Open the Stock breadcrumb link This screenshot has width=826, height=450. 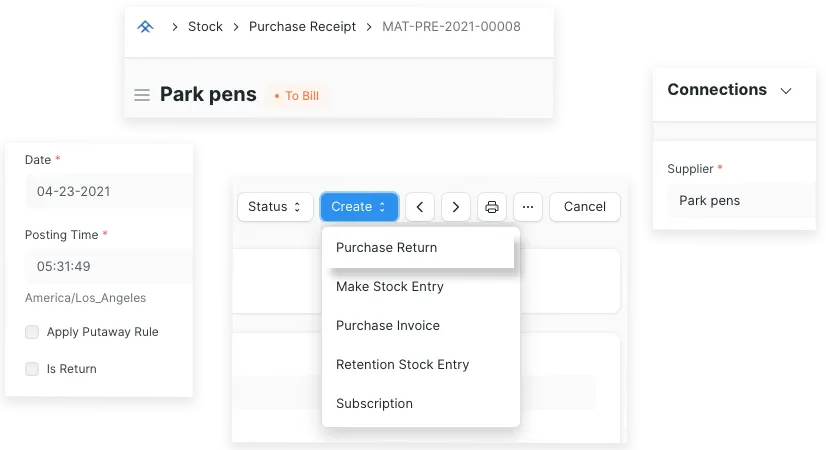[205, 27]
